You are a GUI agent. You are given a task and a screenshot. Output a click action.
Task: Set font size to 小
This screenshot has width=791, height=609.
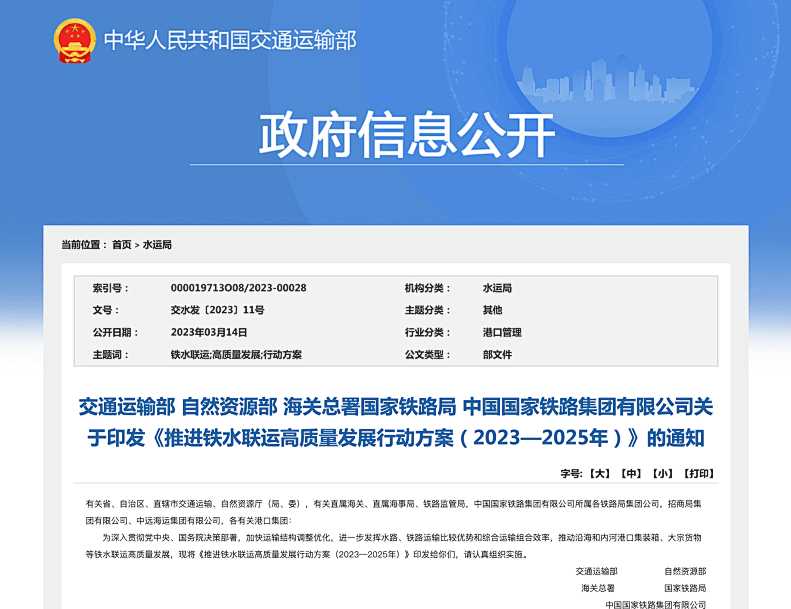point(662,473)
